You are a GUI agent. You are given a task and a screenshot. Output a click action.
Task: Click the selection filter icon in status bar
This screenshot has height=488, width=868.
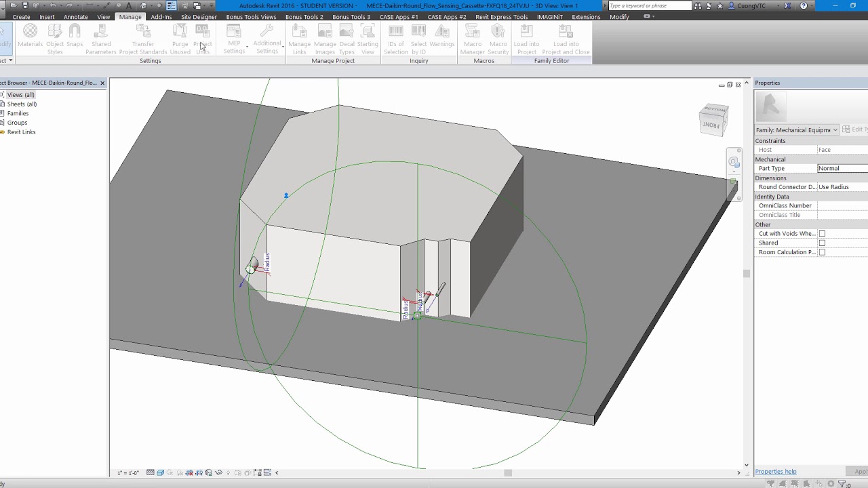click(842, 484)
